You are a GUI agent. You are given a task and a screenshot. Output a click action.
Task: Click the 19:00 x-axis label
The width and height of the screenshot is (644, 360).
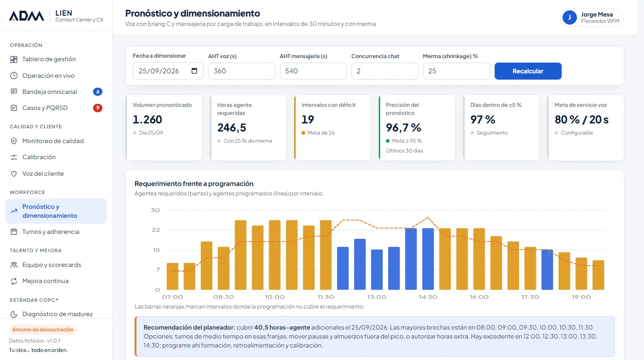tap(581, 297)
